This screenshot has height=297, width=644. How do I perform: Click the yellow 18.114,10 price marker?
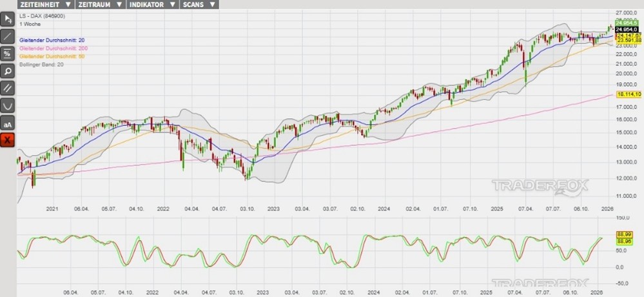pyautogui.click(x=629, y=95)
